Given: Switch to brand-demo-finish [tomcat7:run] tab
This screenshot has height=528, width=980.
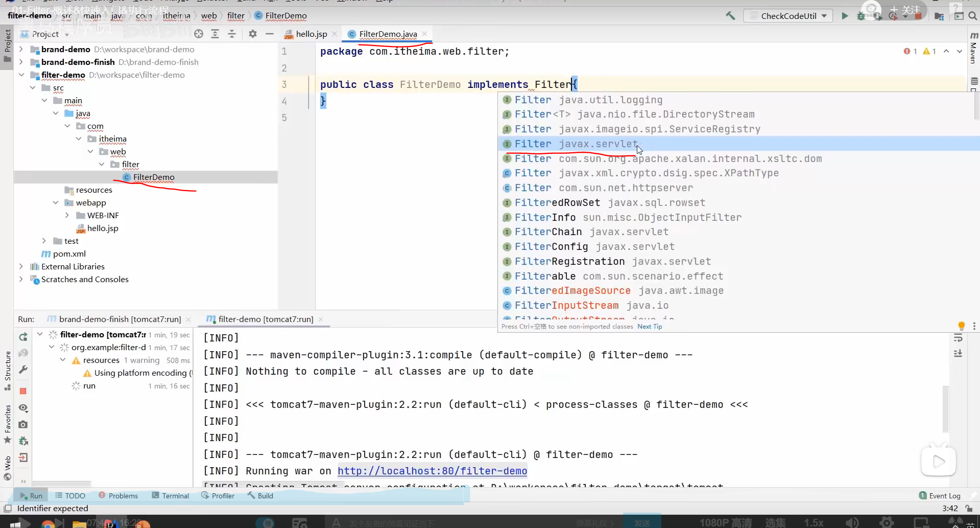Looking at the screenshot, I should (119, 319).
